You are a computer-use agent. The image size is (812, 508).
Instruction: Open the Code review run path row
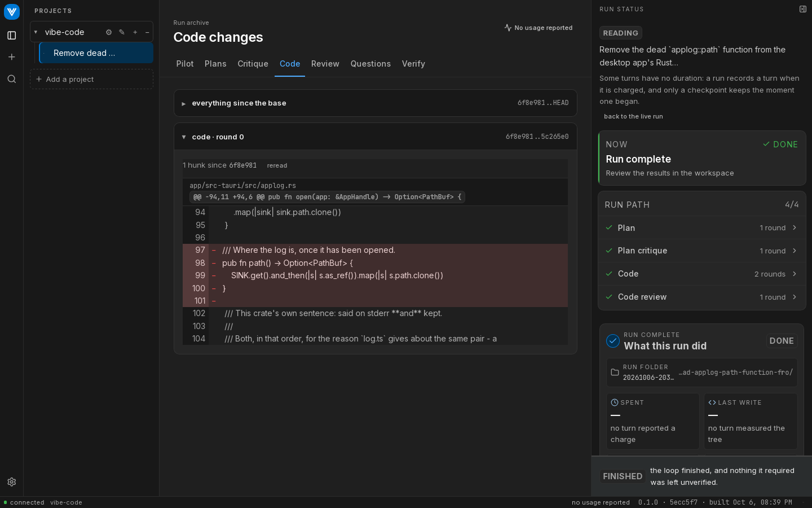(701, 297)
